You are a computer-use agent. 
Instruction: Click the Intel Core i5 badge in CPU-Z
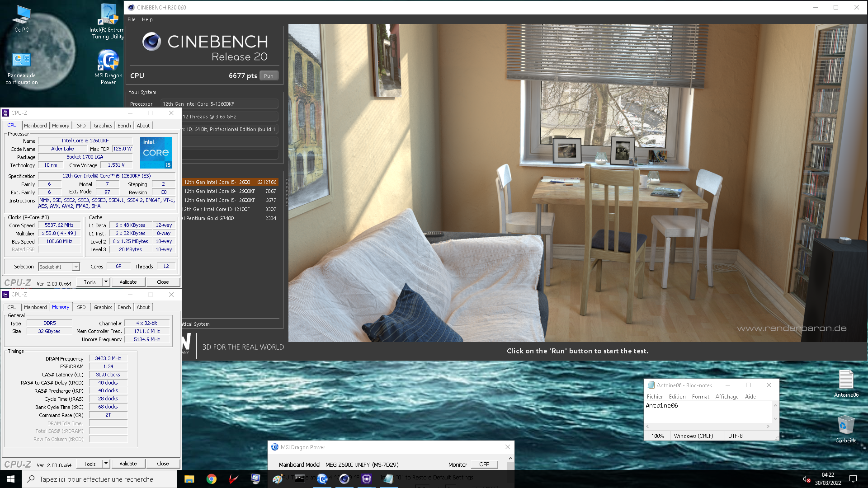(x=156, y=153)
